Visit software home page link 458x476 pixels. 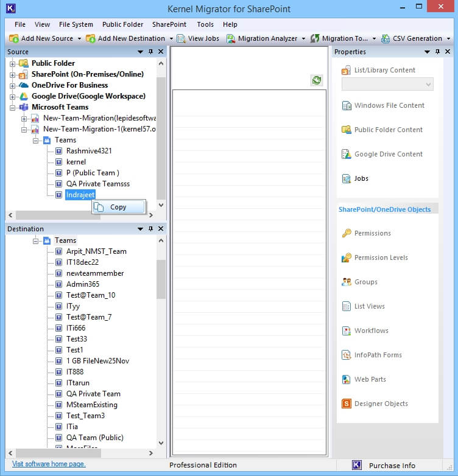[x=49, y=464]
